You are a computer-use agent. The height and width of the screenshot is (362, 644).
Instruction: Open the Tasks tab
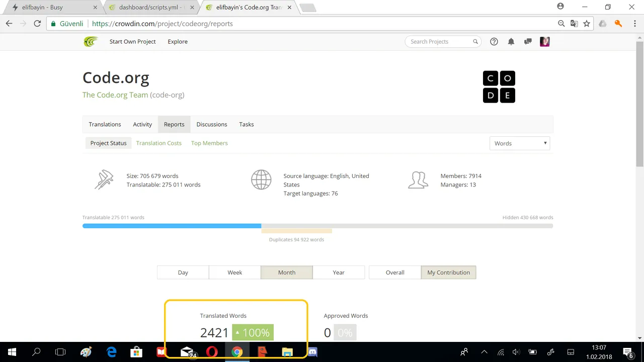coord(247,124)
